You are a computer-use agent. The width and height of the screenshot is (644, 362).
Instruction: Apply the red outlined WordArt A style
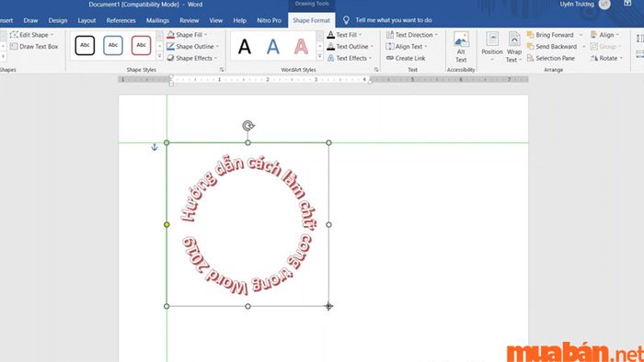(x=301, y=46)
